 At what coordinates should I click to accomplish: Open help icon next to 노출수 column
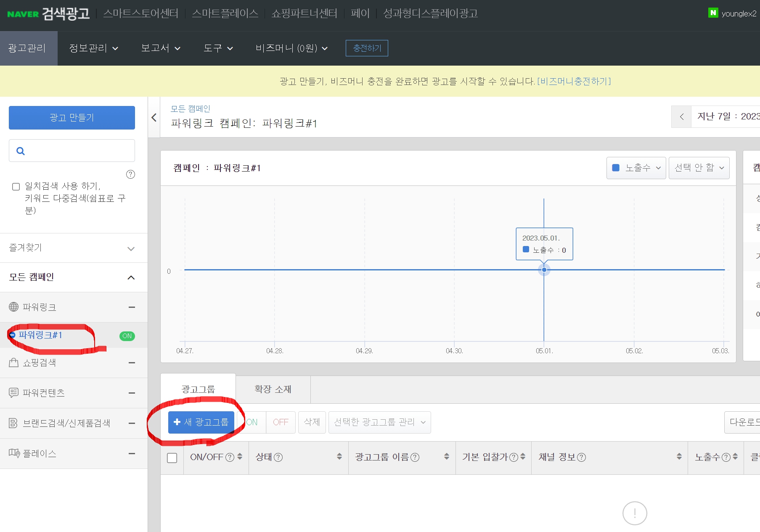[x=726, y=457]
